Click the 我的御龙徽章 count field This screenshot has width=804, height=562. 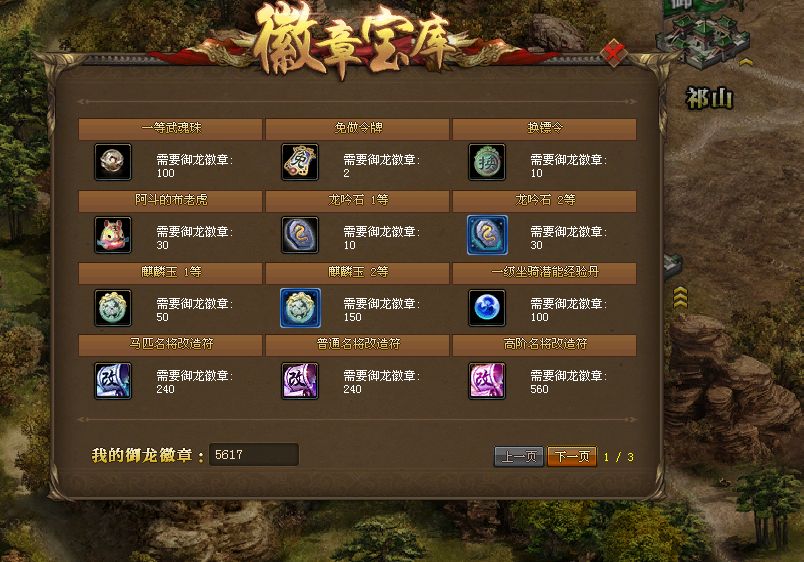point(254,455)
